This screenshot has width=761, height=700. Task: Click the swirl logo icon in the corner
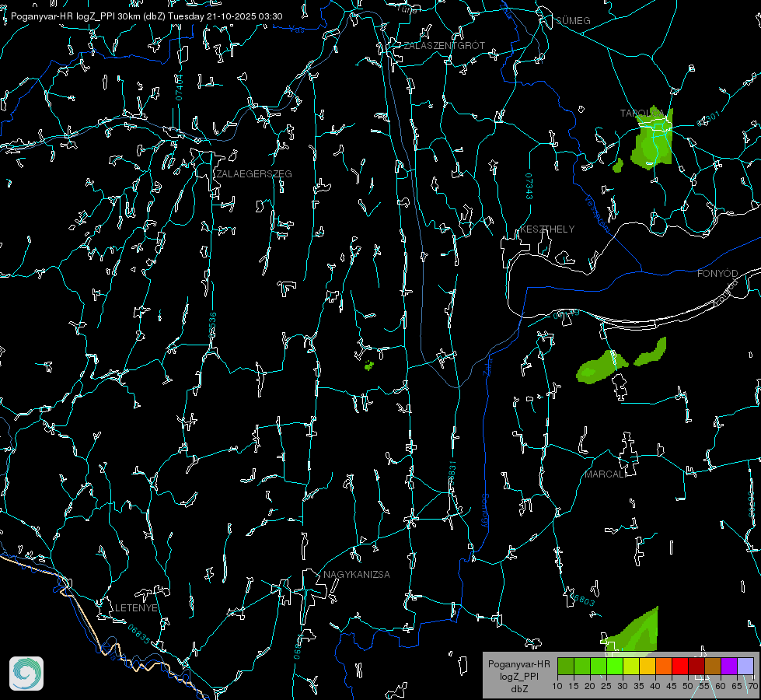tap(26, 674)
